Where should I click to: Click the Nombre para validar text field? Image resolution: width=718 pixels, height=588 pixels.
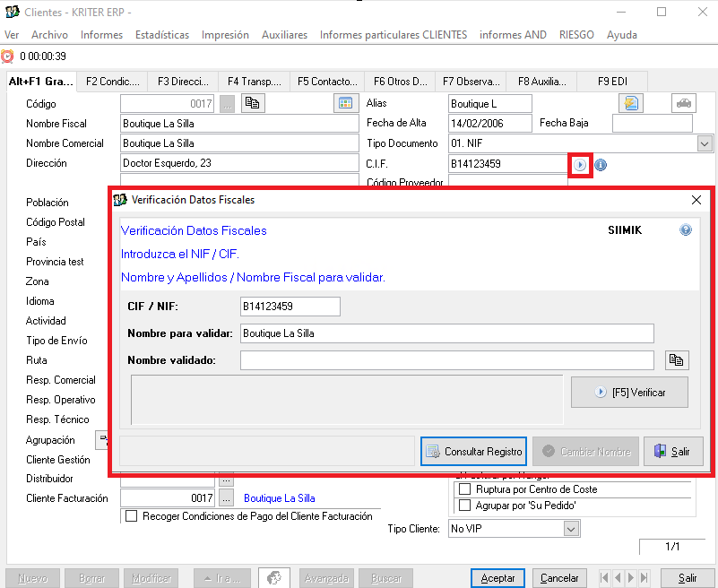point(446,333)
